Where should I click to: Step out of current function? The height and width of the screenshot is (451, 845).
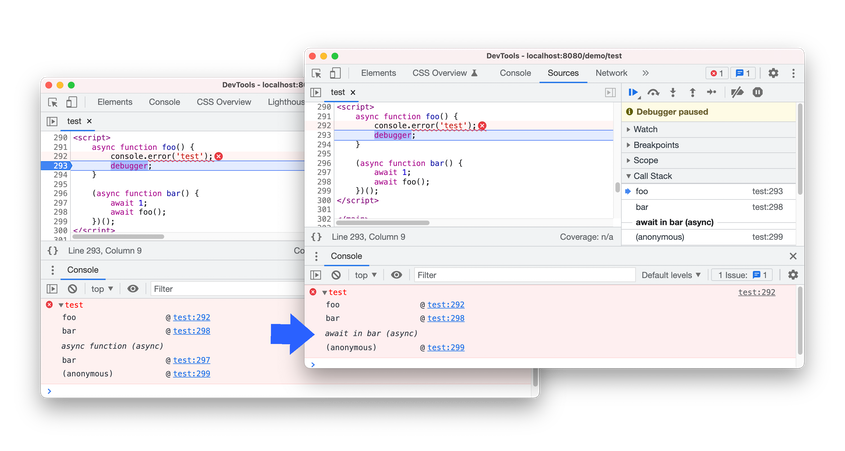click(x=692, y=93)
